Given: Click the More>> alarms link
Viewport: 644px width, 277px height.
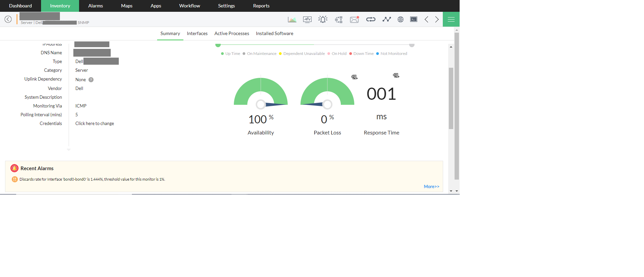Looking at the screenshot, I should coord(431,186).
